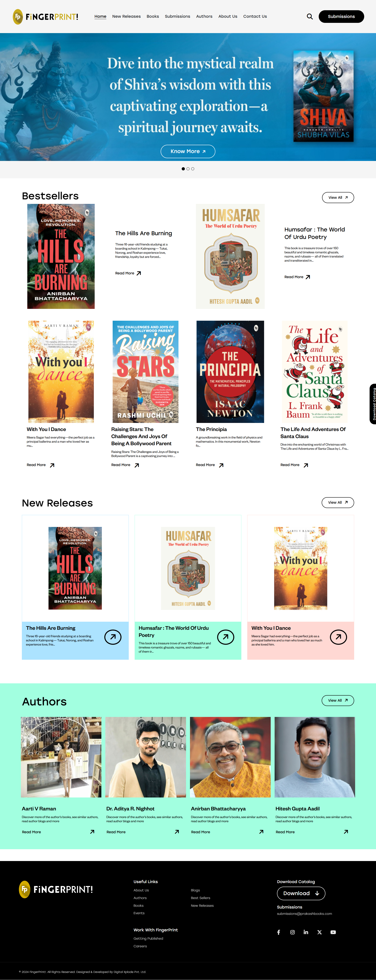Click View All beside Bestsellers
This screenshot has height=980, width=376.
[x=338, y=197]
